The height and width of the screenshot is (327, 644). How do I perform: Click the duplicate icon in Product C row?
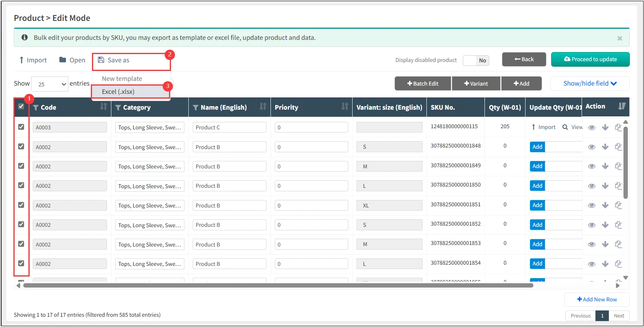(x=618, y=127)
